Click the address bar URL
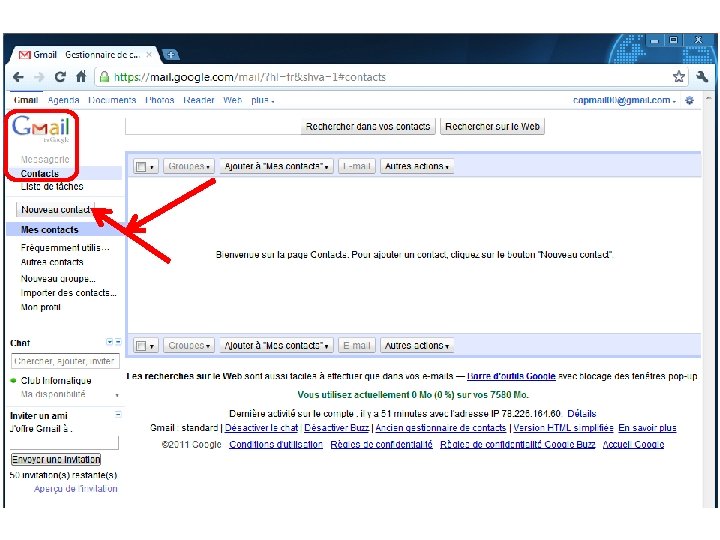The image size is (720, 540). coord(250,77)
